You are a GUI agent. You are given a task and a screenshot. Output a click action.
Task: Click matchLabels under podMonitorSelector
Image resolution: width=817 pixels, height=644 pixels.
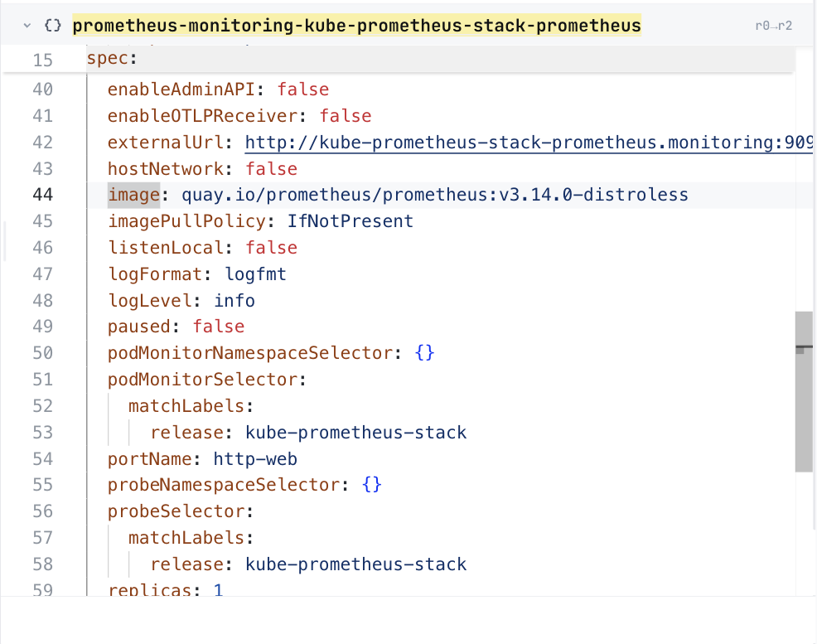(186, 406)
